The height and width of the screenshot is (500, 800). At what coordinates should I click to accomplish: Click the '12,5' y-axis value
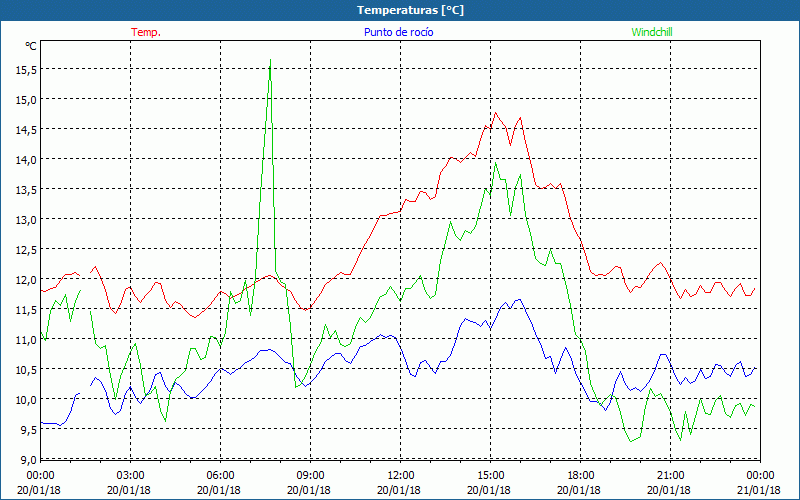26,251
